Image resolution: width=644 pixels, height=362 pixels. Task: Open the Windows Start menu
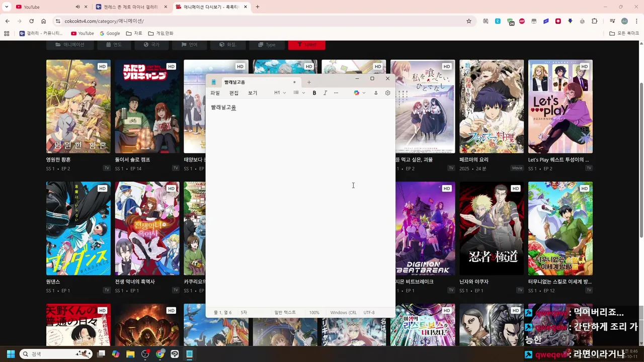[11, 354]
